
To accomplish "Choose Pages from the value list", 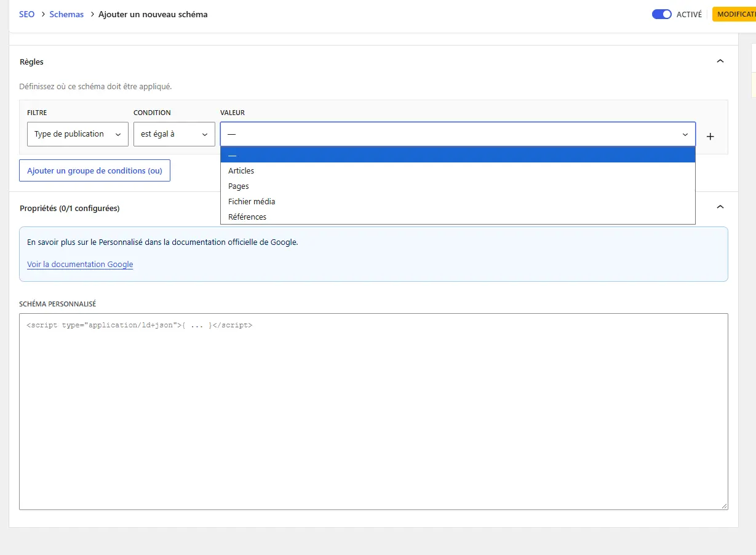I will pos(458,186).
